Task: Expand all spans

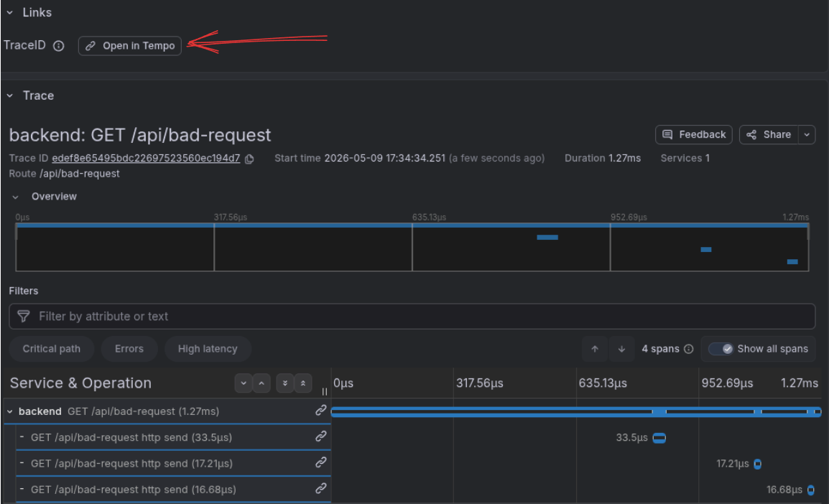Action: tap(285, 383)
